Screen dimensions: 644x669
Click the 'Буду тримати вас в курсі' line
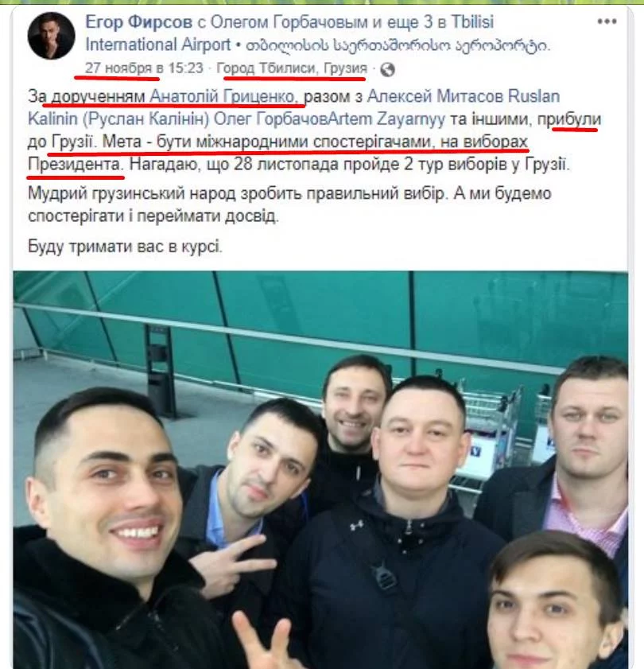pos(126,246)
